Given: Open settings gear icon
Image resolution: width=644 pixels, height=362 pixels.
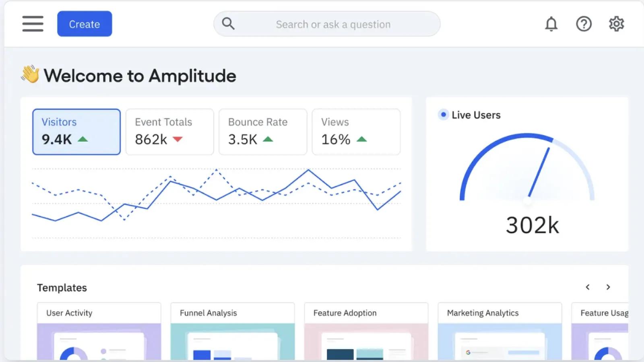Looking at the screenshot, I should click(616, 24).
